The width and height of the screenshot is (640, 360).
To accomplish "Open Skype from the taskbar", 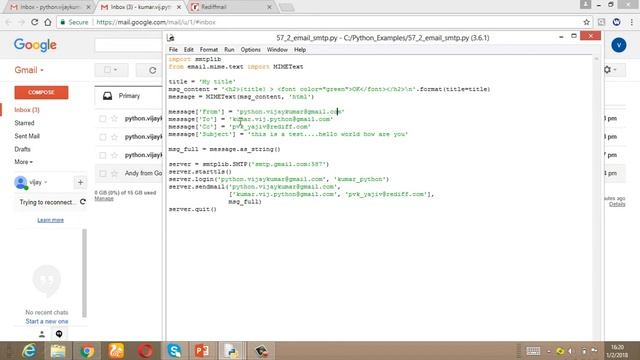I will 174,351.
